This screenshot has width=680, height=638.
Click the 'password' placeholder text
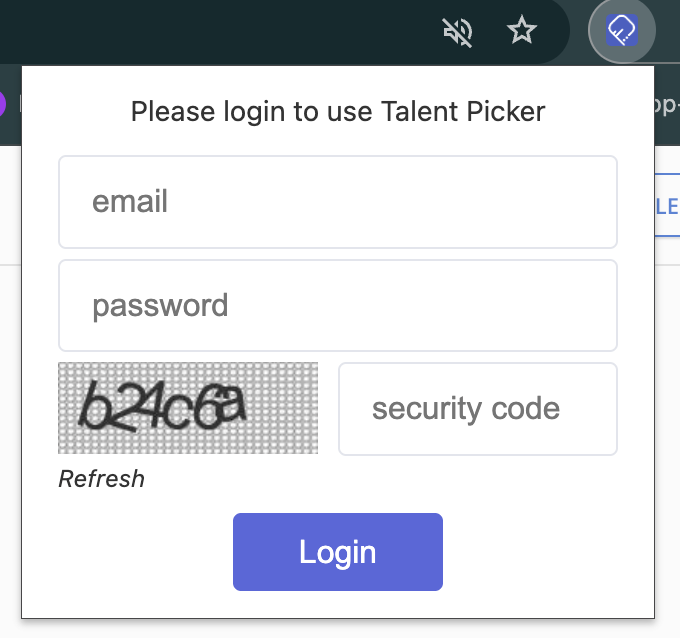(x=160, y=305)
